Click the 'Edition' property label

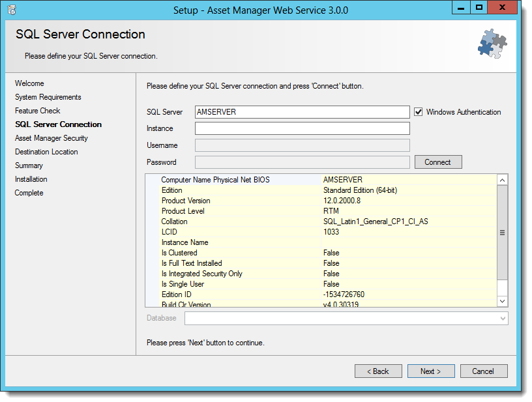(171, 190)
